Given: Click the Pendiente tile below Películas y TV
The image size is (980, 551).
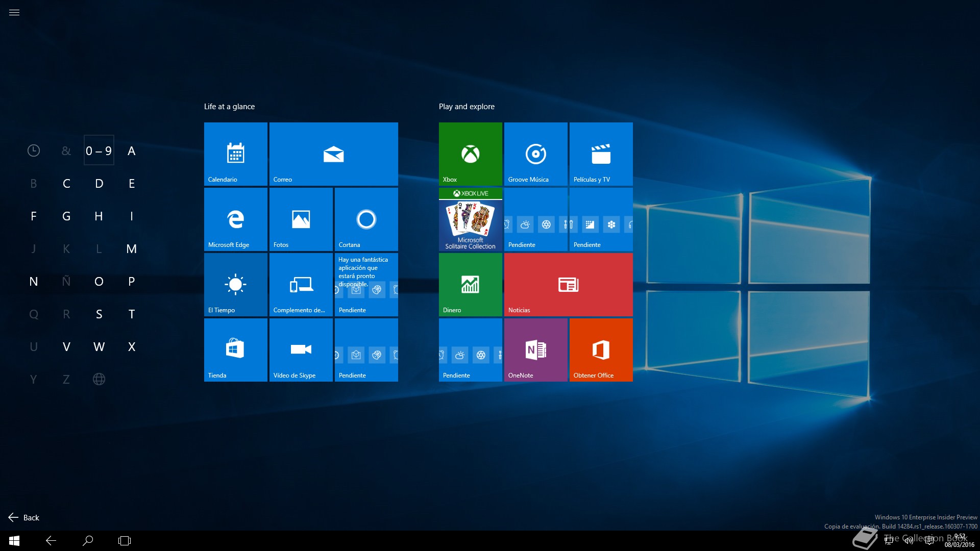Looking at the screenshot, I should tap(601, 219).
